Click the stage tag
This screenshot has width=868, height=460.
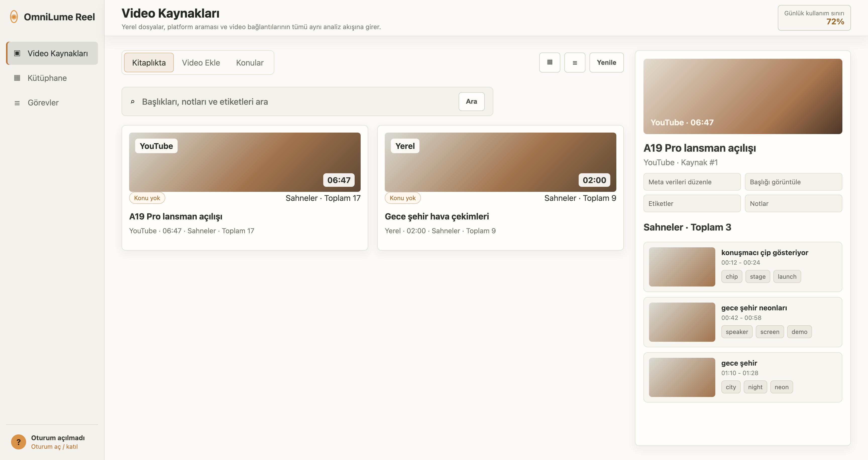[757, 276]
